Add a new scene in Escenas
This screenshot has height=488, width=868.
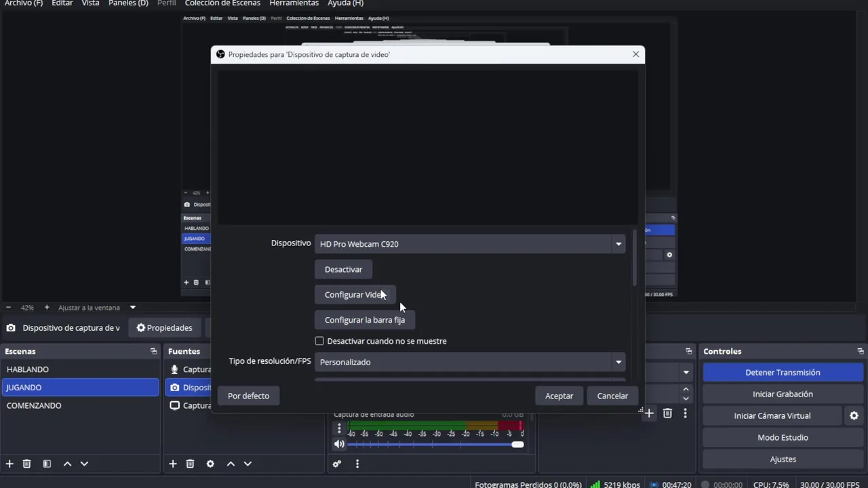[9, 464]
